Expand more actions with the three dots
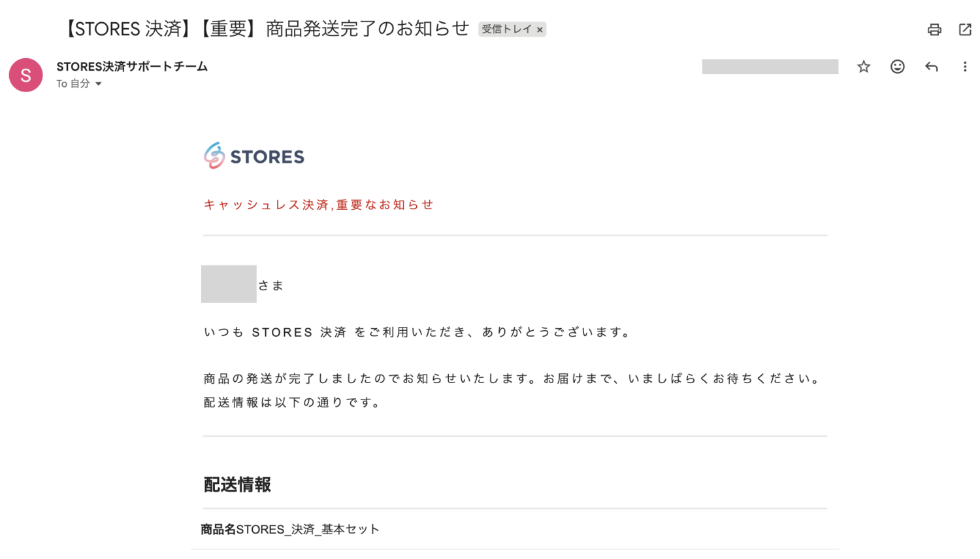 pos(965,66)
